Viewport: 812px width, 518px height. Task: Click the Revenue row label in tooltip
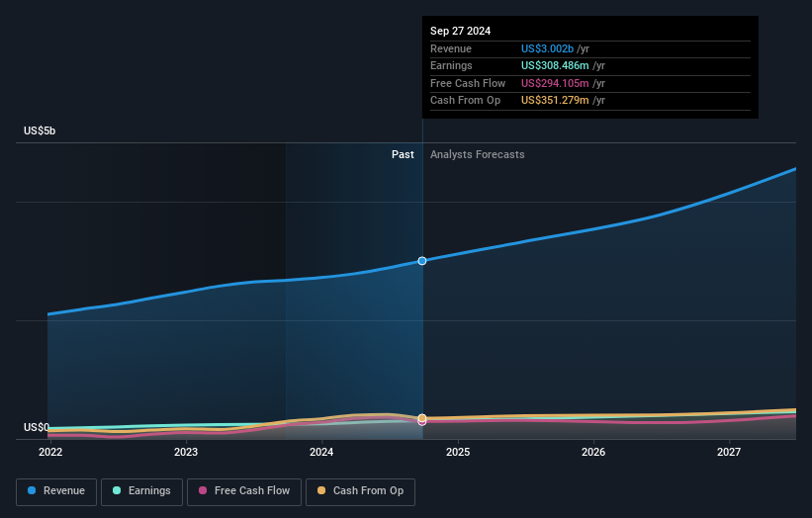coord(451,48)
